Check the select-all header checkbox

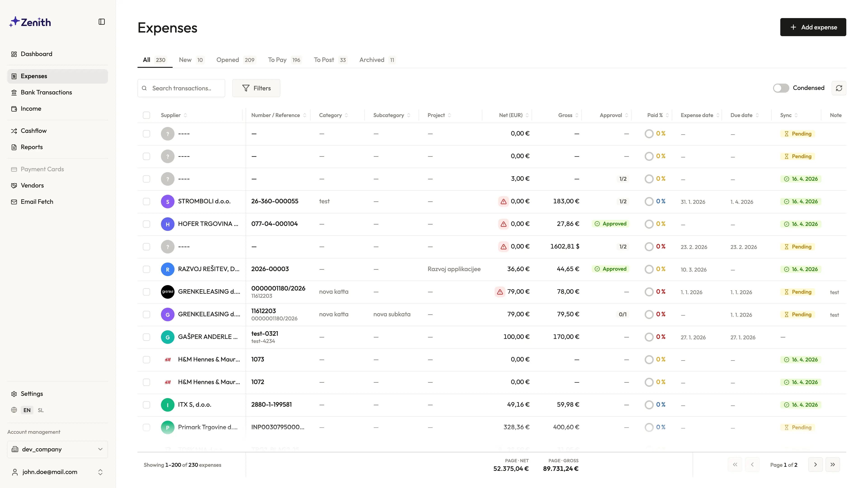click(x=146, y=115)
